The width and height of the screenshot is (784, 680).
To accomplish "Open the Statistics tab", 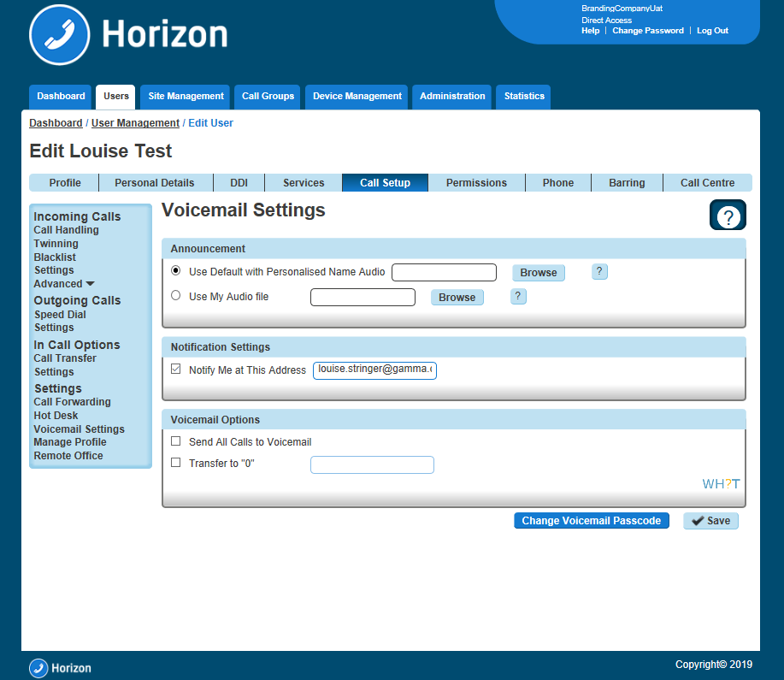I will click(523, 96).
